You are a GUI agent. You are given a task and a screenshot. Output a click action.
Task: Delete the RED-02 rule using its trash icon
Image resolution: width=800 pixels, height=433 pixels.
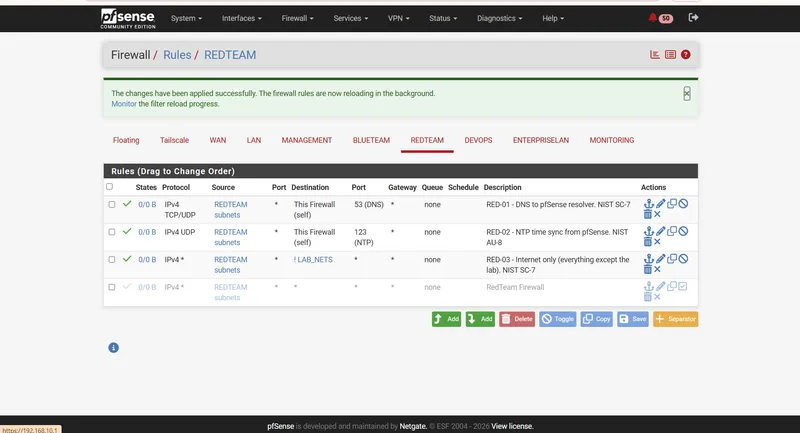tap(648, 242)
